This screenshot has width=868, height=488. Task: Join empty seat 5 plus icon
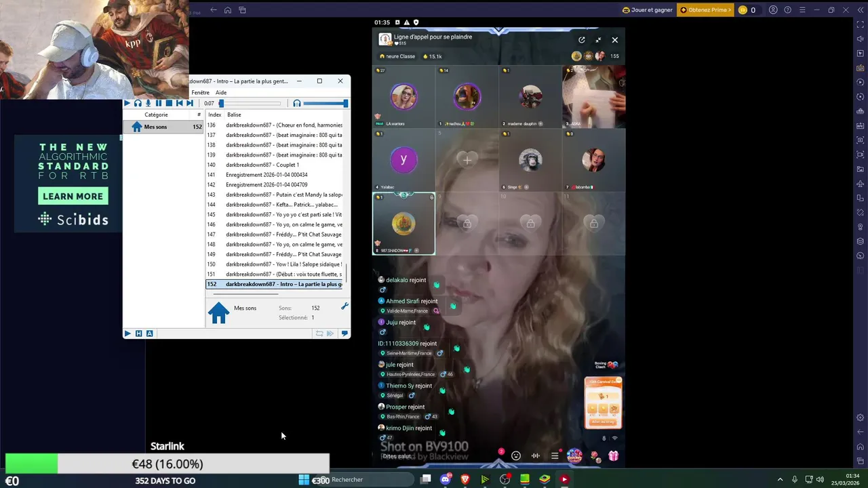click(x=467, y=160)
